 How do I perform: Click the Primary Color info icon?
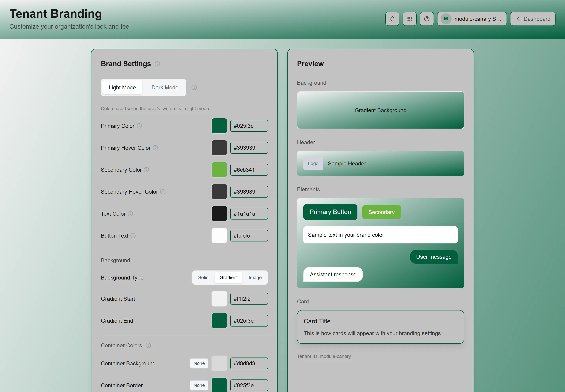pyautogui.click(x=139, y=126)
